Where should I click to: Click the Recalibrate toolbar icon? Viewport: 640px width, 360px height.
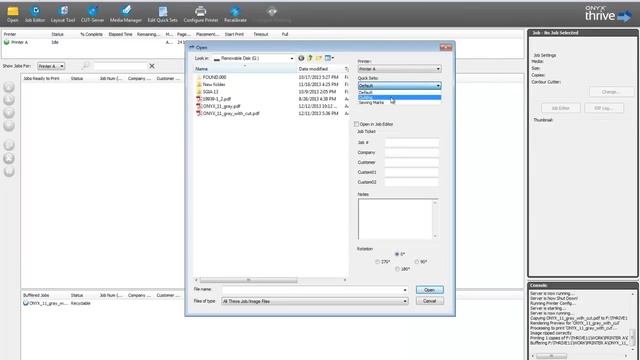[x=235, y=14]
